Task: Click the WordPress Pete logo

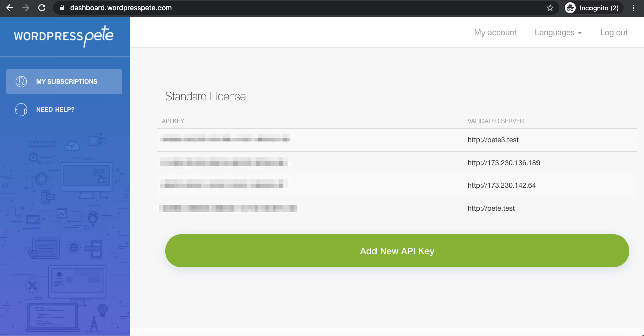Action: (x=64, y=36)
